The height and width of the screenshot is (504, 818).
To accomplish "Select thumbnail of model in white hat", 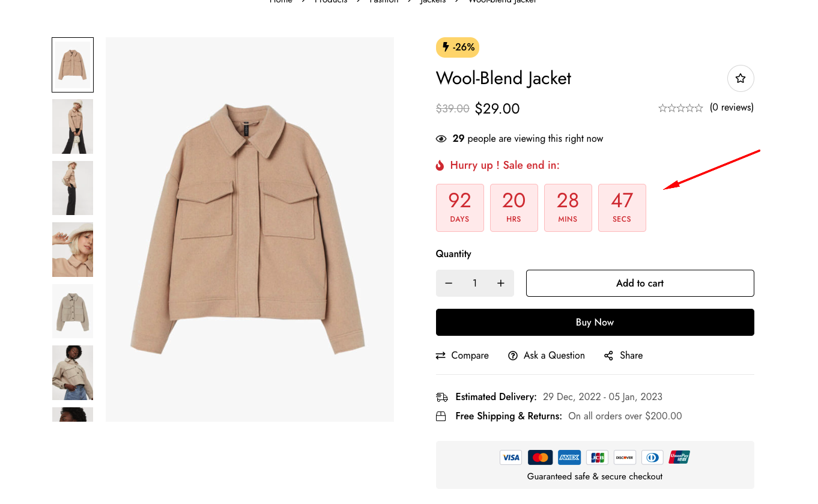I will 73,250.
